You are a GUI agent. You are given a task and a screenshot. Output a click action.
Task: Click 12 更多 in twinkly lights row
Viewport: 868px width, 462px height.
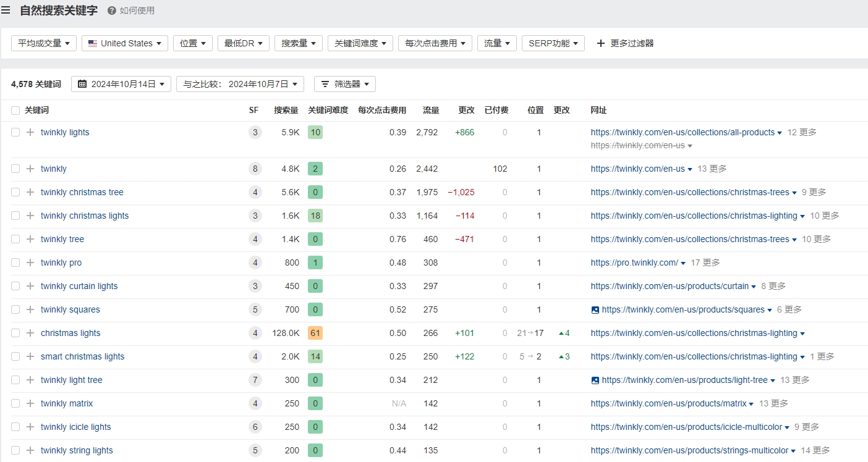[x=802, y=132]
